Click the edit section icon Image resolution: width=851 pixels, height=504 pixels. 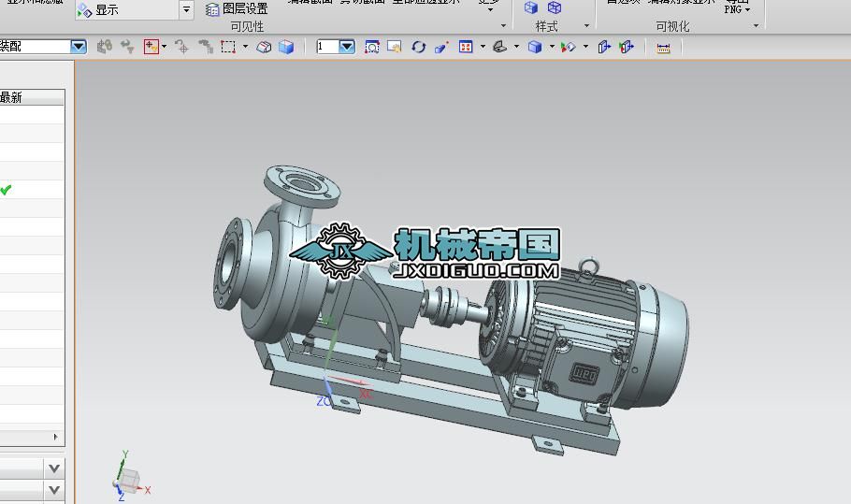click(x=627, y=47)
